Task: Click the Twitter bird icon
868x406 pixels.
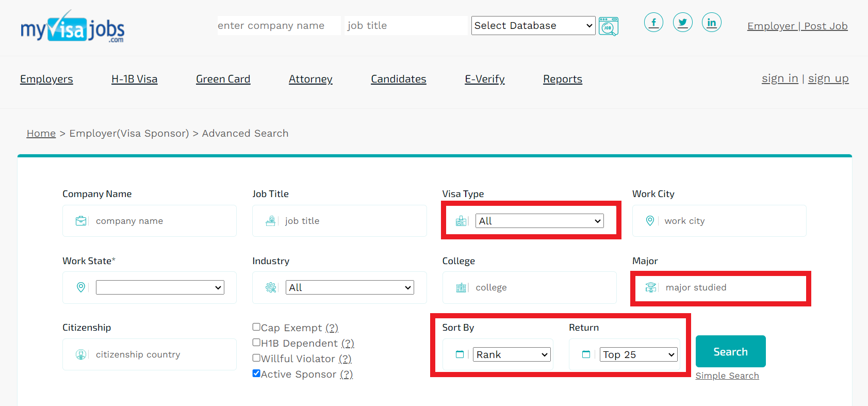Action: pyautogui.click(x=682, y=22)
